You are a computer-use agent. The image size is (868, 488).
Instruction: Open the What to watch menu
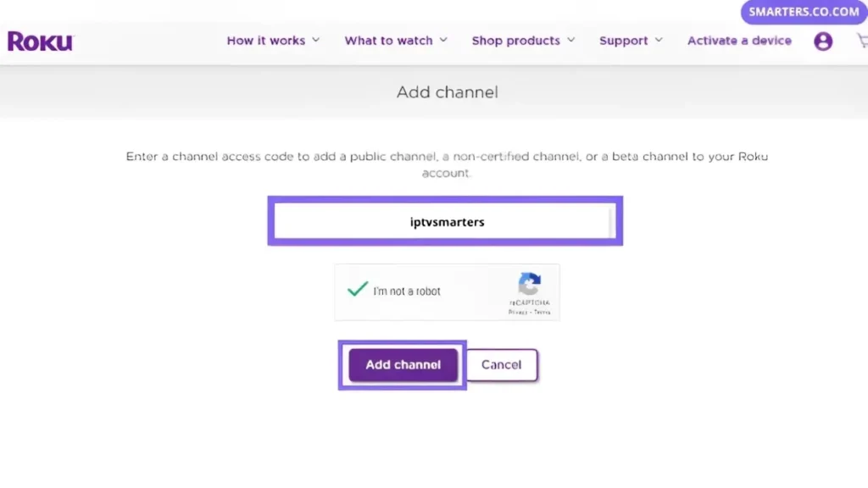tap(388, 41)
